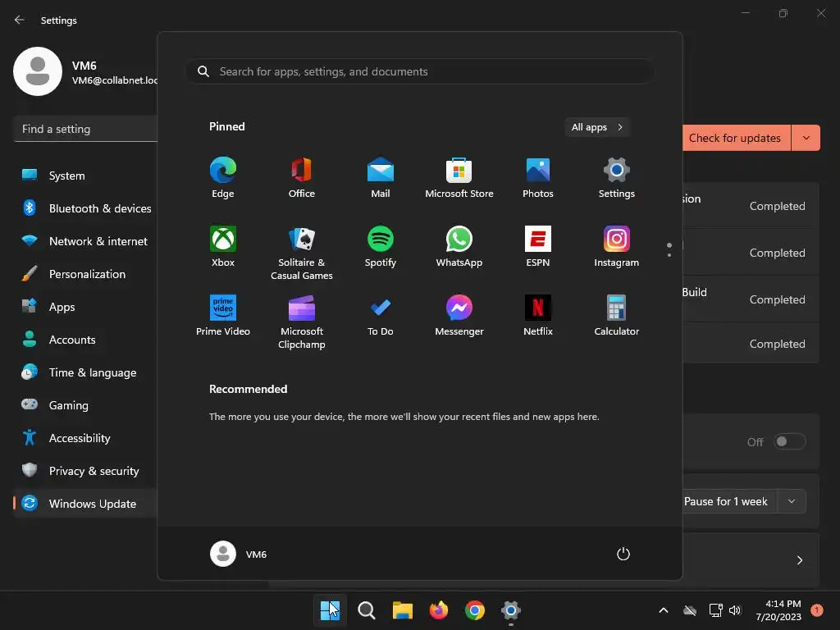Click Pause for 1 week
The image size is (840, 630).
(729, 501)
